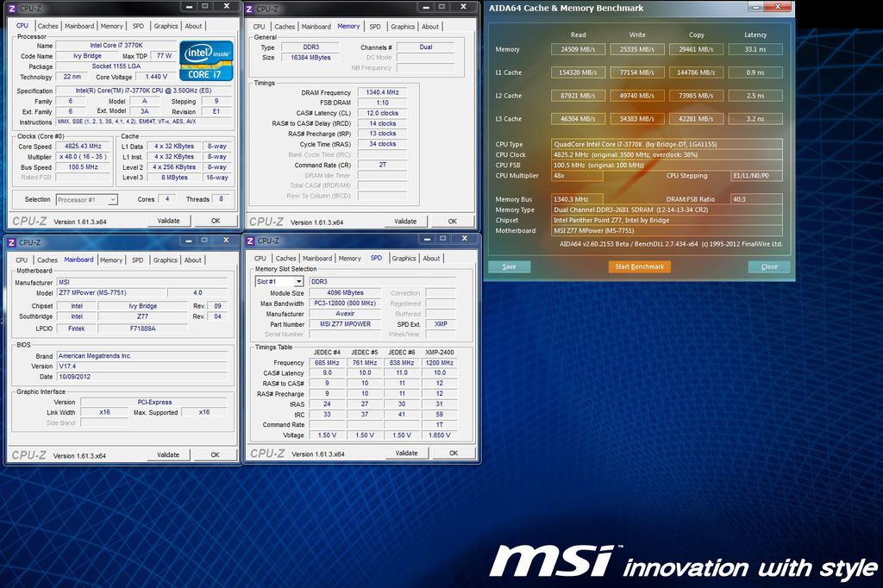Click the Fintek LPCIO field
Screen dimensions: 883x588
coord(76,328)
